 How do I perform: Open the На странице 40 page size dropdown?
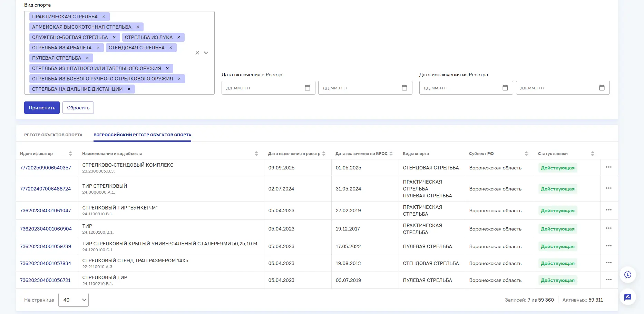click(74, 300)
